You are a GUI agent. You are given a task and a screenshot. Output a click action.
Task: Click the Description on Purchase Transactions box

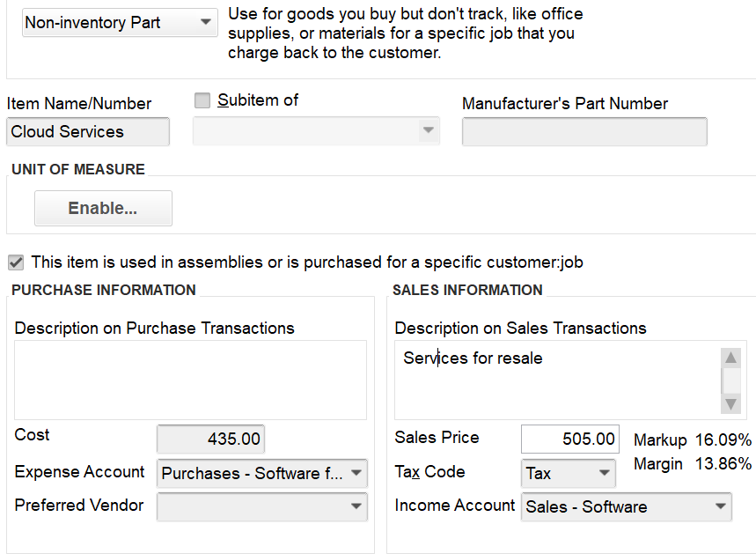pyautogui.click(x=190, y=380)
